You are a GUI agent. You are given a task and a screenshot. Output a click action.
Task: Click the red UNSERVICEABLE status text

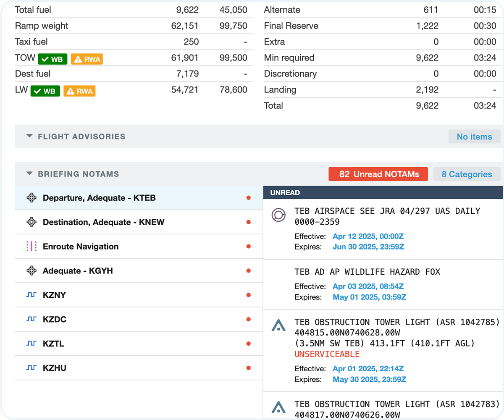point(327,354)
